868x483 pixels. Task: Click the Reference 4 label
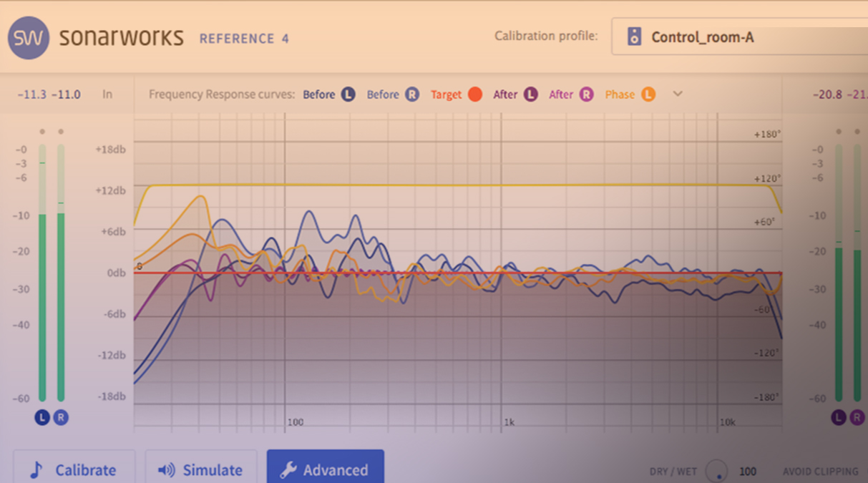coord(244,39)
